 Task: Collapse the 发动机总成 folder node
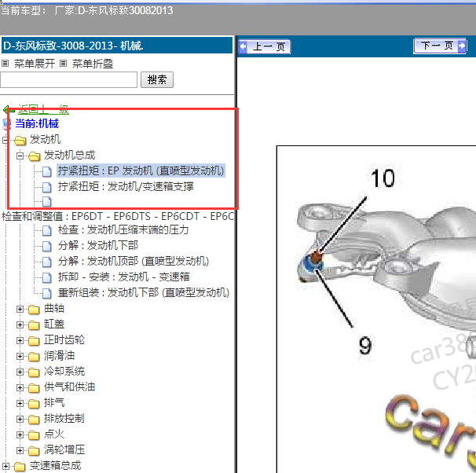pos(20,156)
